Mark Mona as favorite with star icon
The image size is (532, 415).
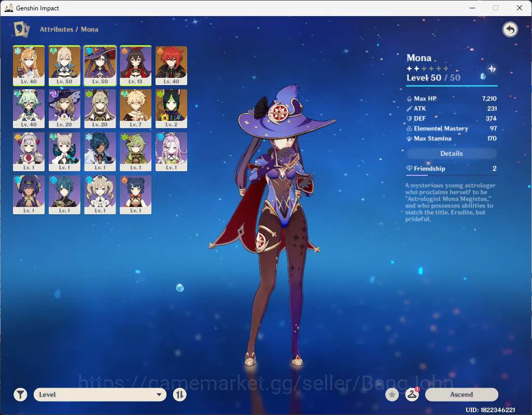(392, 395)
